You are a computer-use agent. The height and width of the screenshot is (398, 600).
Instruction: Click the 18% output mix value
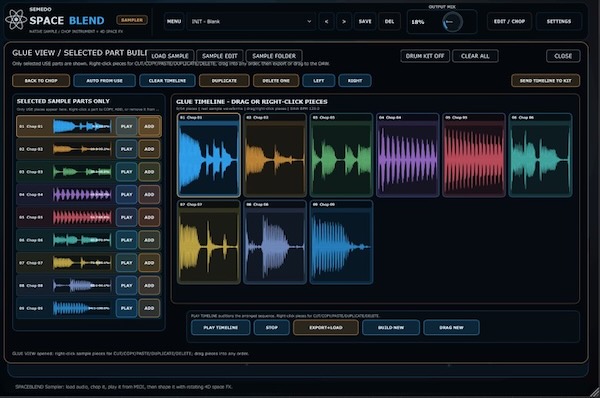point(417,22)
